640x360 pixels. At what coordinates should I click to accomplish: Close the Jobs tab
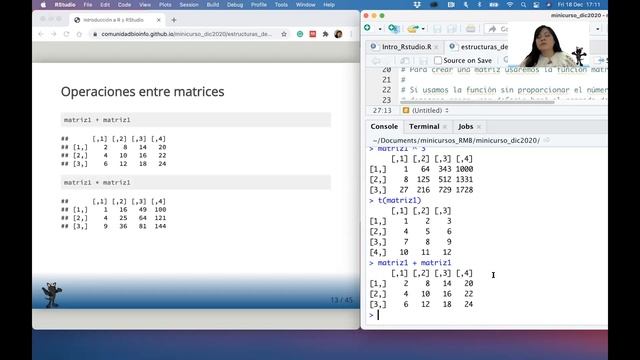pos(479,127)
